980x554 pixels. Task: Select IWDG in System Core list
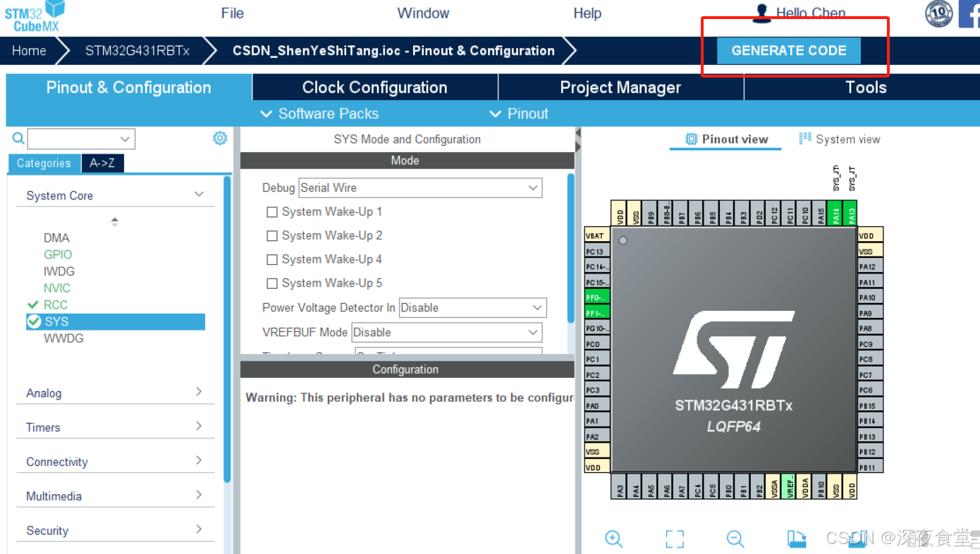click(x=59, y=271)
